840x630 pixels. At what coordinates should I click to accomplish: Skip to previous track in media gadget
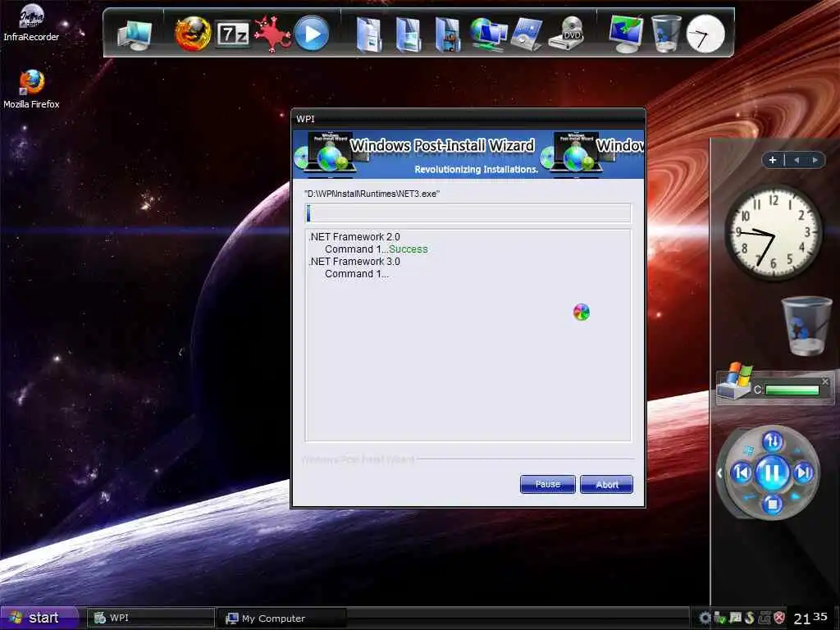(742, 472)
